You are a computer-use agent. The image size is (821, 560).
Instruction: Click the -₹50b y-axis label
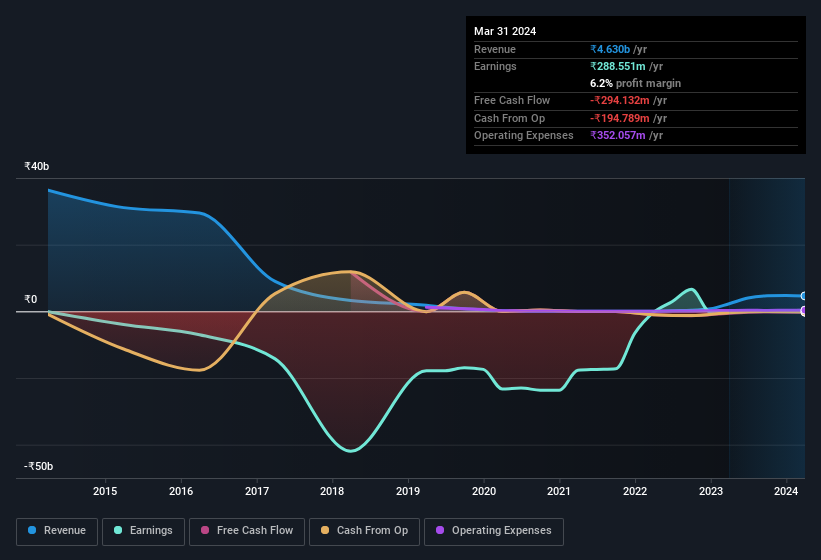39,466
